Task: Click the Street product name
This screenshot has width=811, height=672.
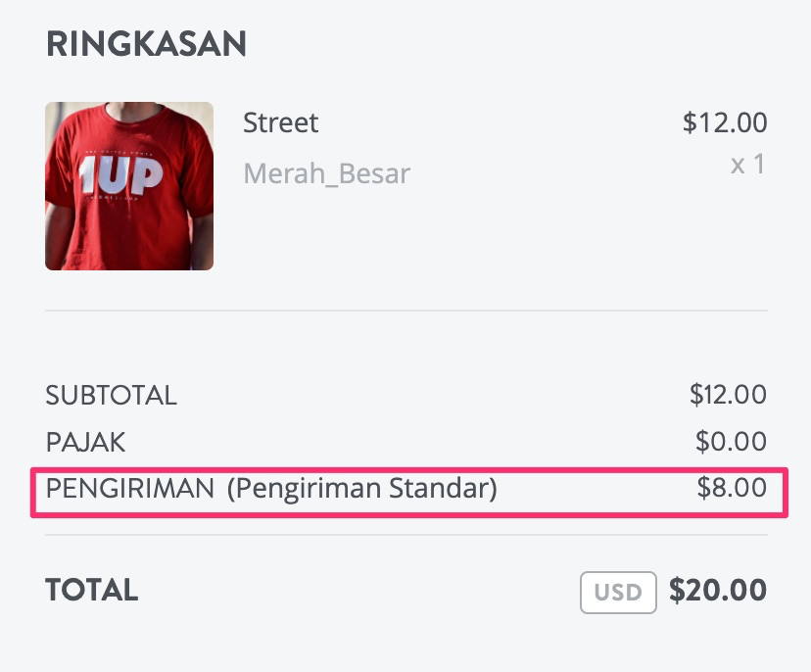Action: coord(281,122)
